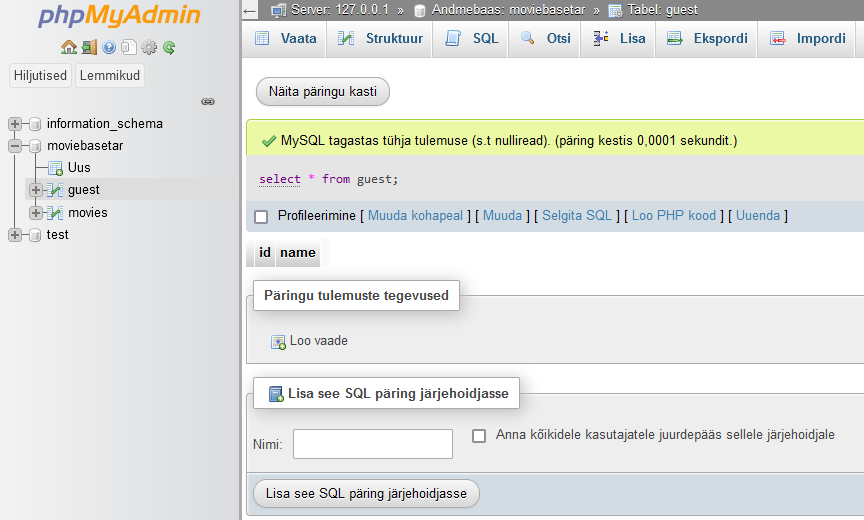The width and height of the screenshot is (864, 520).
Task: Expand the test database node
Action: (15, 235)
